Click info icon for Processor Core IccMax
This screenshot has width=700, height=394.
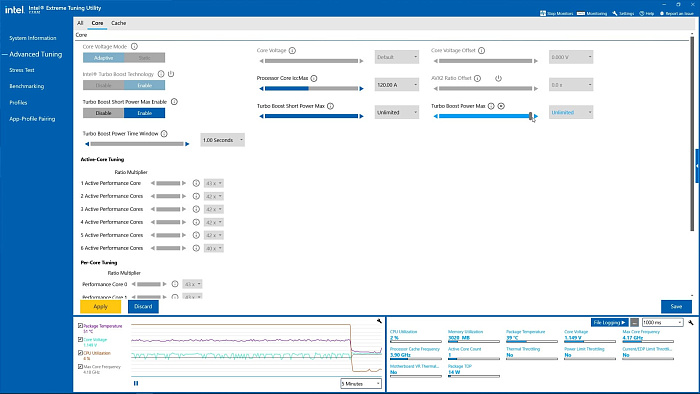(x=314, y=78)
